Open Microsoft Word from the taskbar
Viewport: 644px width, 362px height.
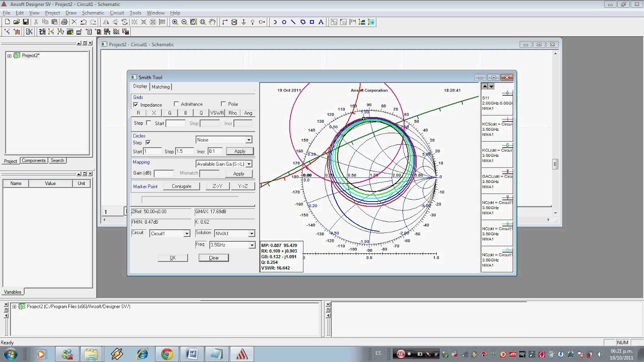tap(192, 354)
